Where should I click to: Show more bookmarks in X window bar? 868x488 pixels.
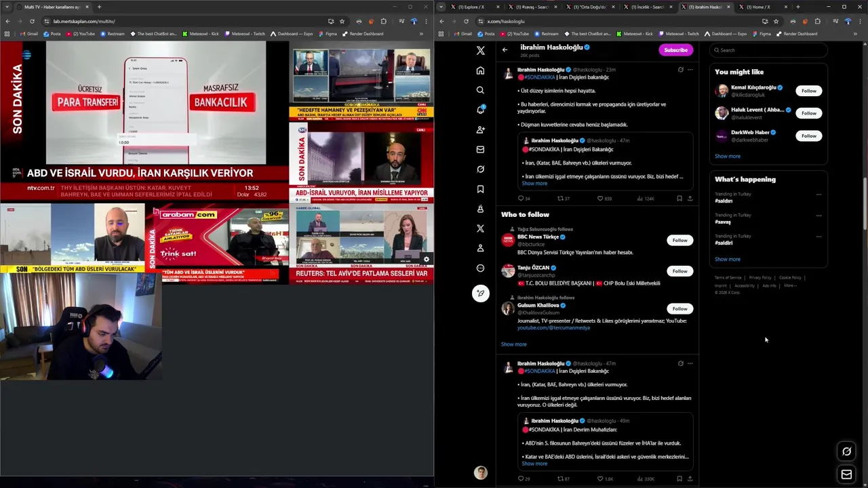click(855, 33)
